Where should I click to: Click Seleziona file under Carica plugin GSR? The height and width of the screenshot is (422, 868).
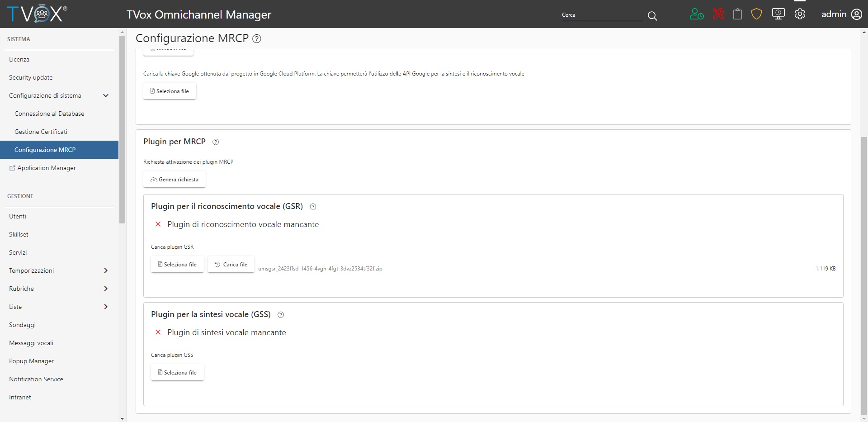[177, 265]
